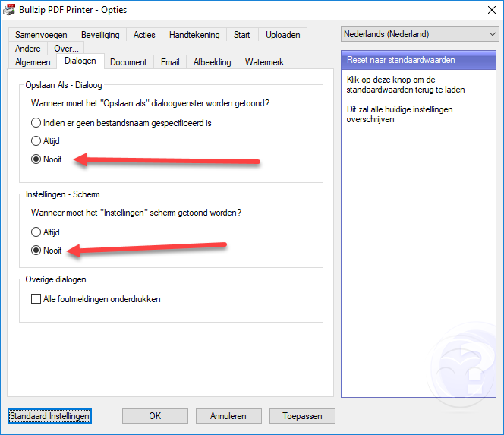Select 'Indien er geen bestandsnaam gespecificeerd is' option

(121, 123)
